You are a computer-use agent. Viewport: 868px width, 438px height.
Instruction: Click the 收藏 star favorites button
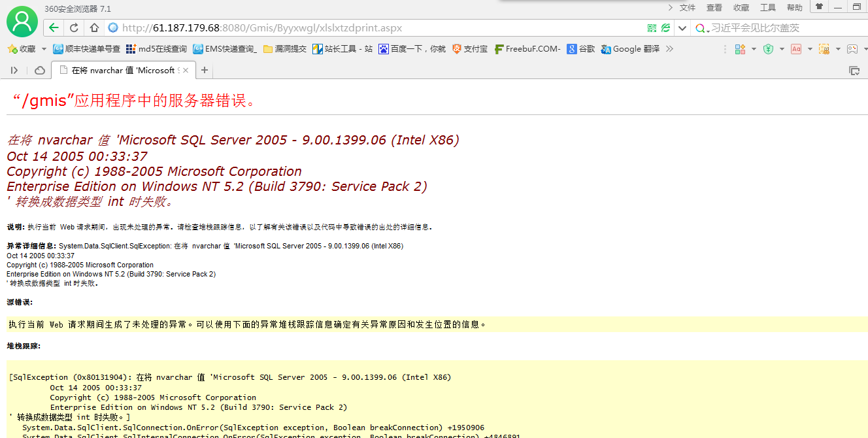pos(22,49)
